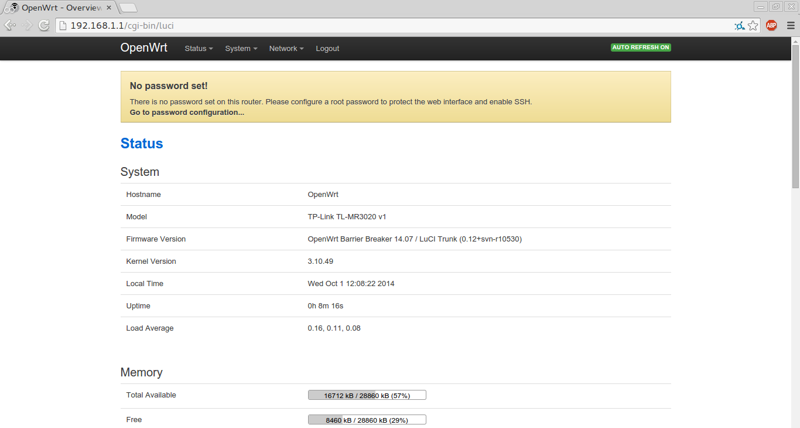Open a new browser tab
This screenshot has width=800, height=428.
128,8
